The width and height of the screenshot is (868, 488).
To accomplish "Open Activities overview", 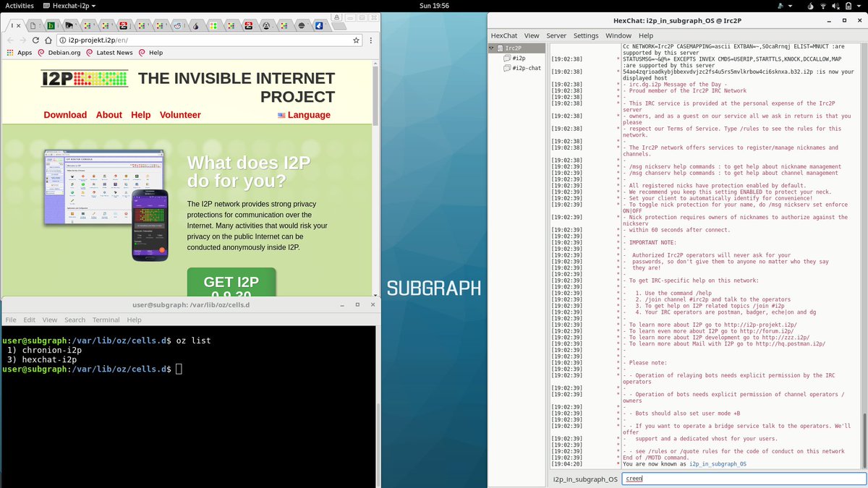I will pyautogui.click(x=20, y=5).
